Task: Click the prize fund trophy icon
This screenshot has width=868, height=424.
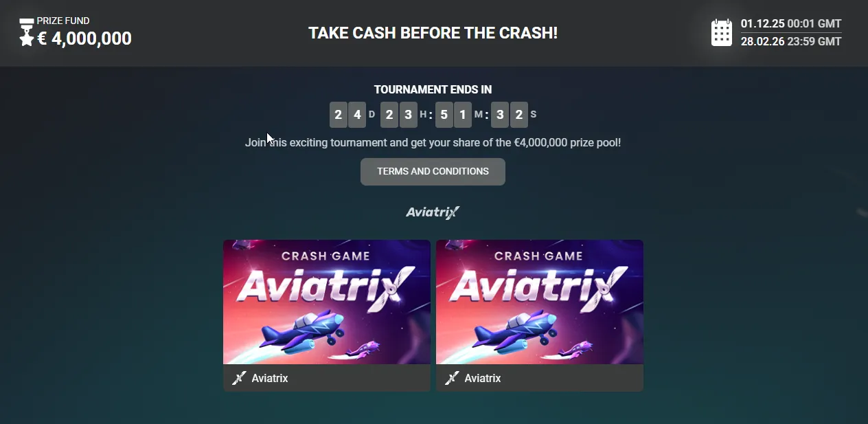Action: (27, 32)
